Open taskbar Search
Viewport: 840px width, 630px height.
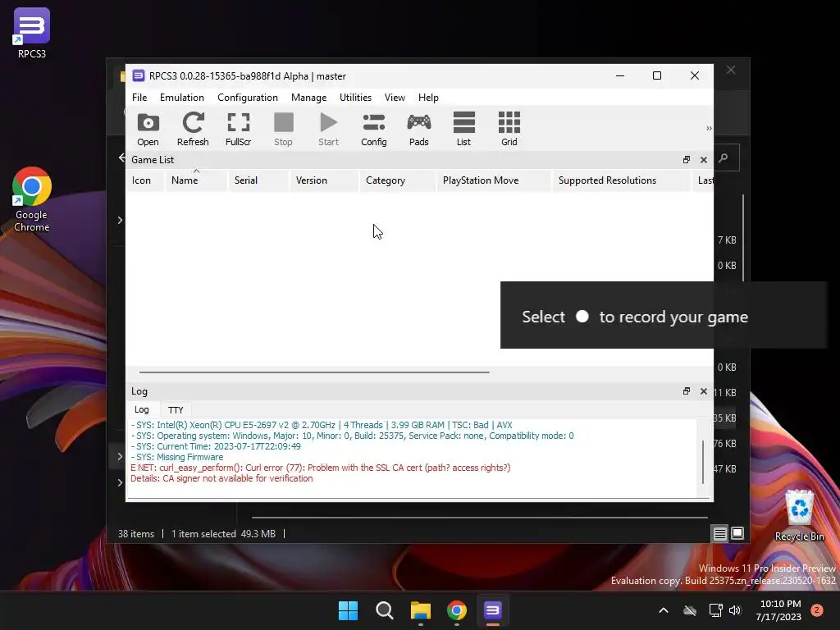(385, 610)
